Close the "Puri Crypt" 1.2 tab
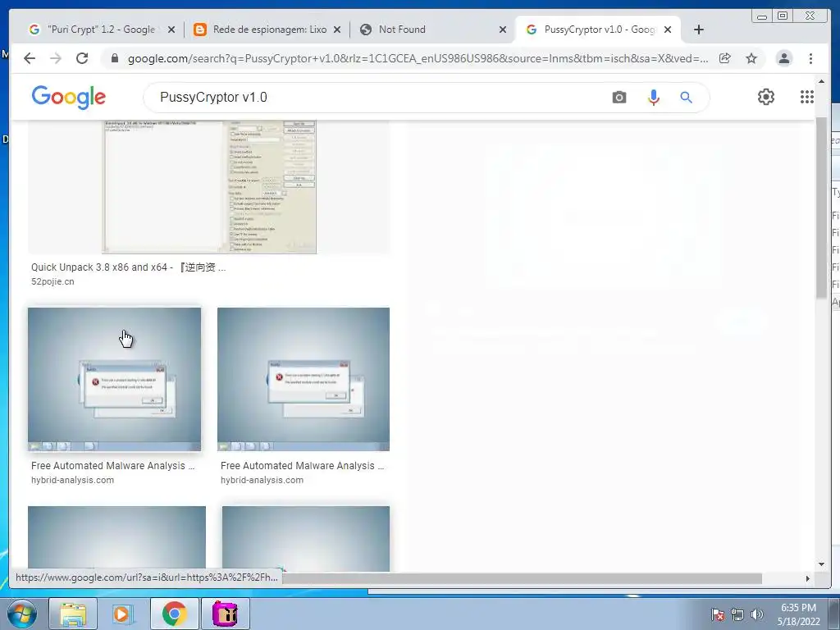The image size is (840, 630). point(171,30)
